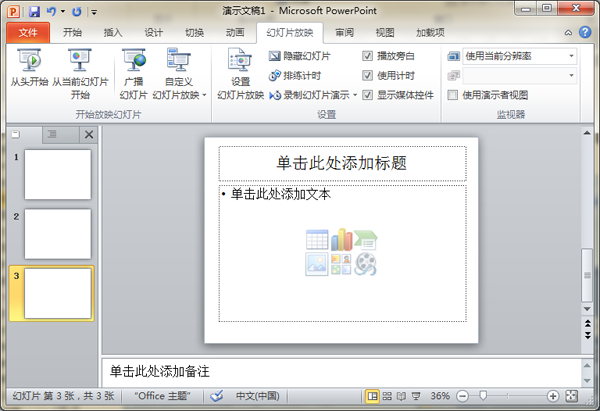The width and height of the screenshot is (600, 411).
Task: Insert Chart icon in content placeholder
Action: tap(342, 240)
